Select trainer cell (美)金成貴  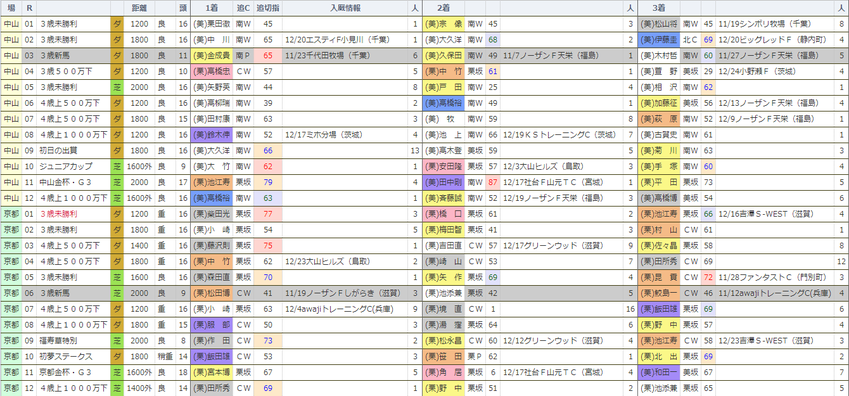[x=212, y=56]
